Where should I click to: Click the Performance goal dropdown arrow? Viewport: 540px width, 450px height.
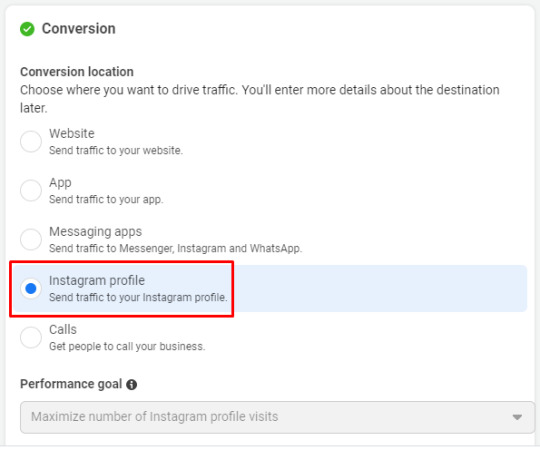point(517,417)
